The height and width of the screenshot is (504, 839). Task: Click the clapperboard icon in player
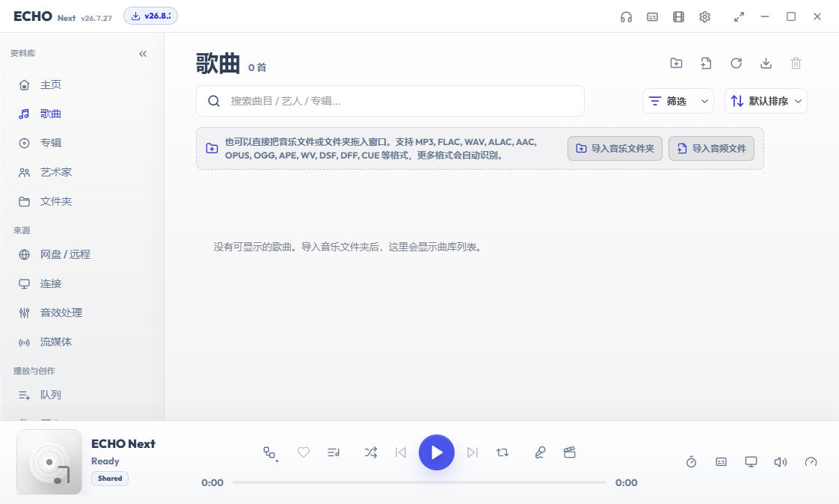click(570, 452)
